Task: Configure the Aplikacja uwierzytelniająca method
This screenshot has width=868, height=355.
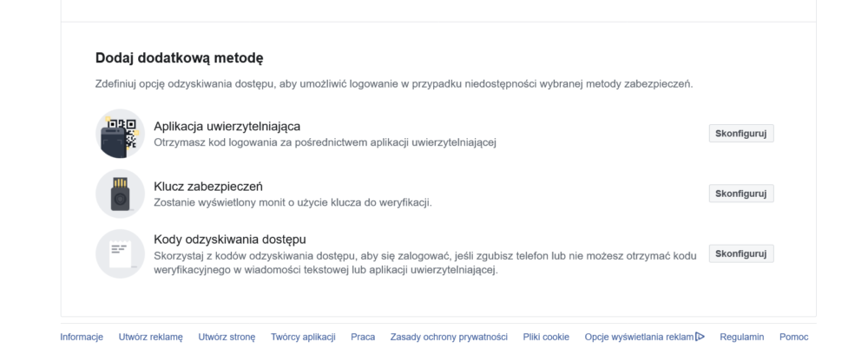Action: [741, 134]
